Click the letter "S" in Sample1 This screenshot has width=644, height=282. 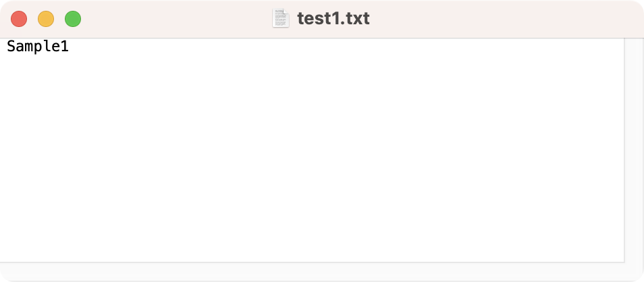(x=11, y=47)
